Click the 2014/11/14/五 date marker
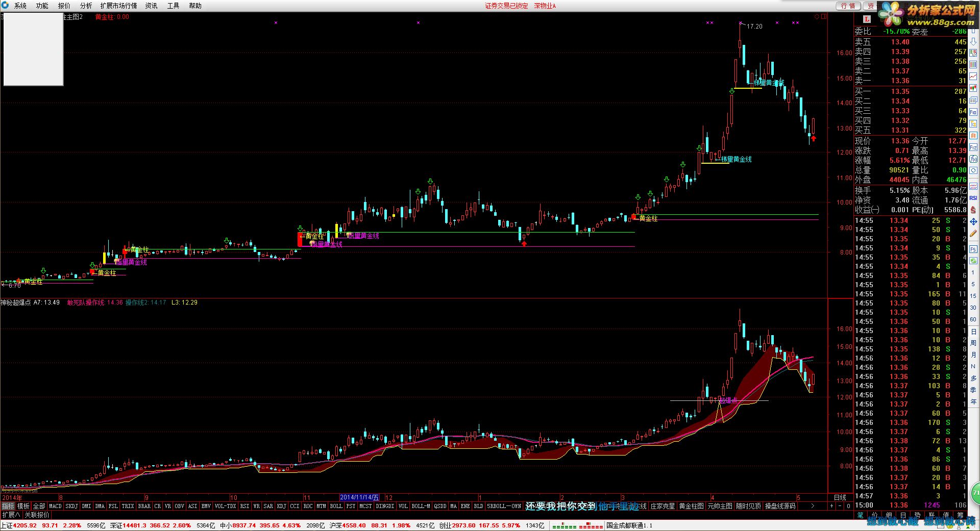The height and width of the screenshot is (531, 980). click(359, 497)
